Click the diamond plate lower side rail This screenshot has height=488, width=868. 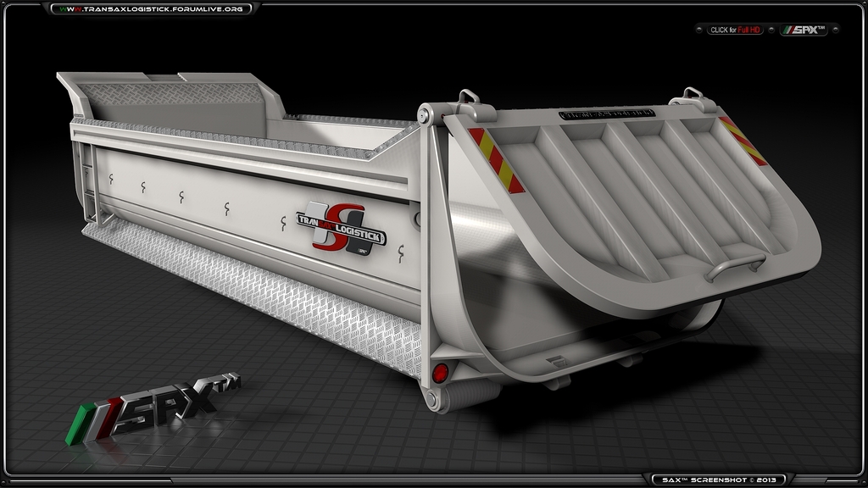pyautogui.click(x=254, y=290)
